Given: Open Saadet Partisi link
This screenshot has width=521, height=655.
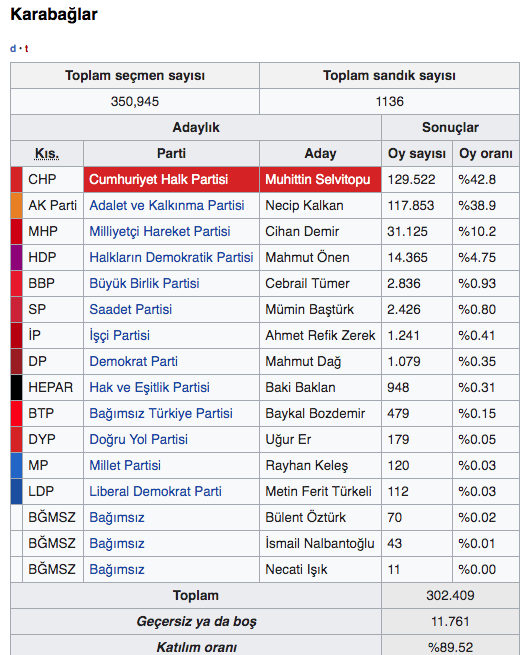Looking at the screenshot, I should click(x=131, y=310).
